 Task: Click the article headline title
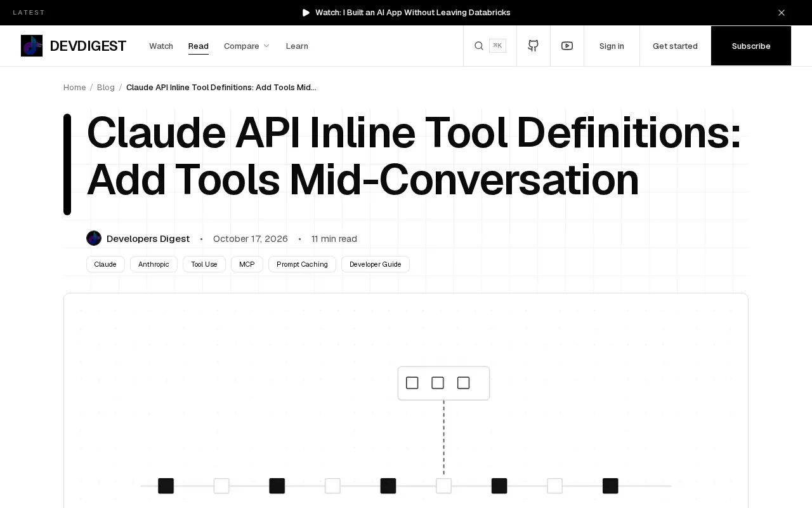[414, 156]
